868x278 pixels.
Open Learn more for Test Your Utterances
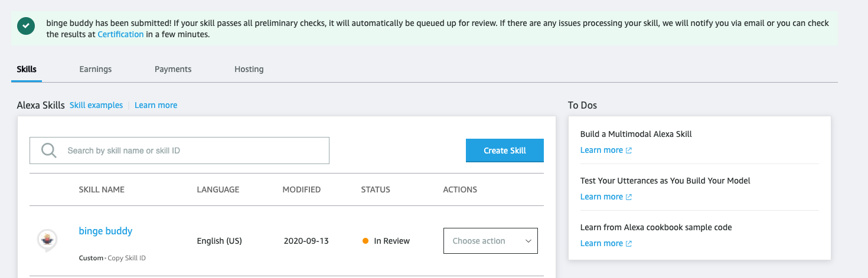point(602,197)
